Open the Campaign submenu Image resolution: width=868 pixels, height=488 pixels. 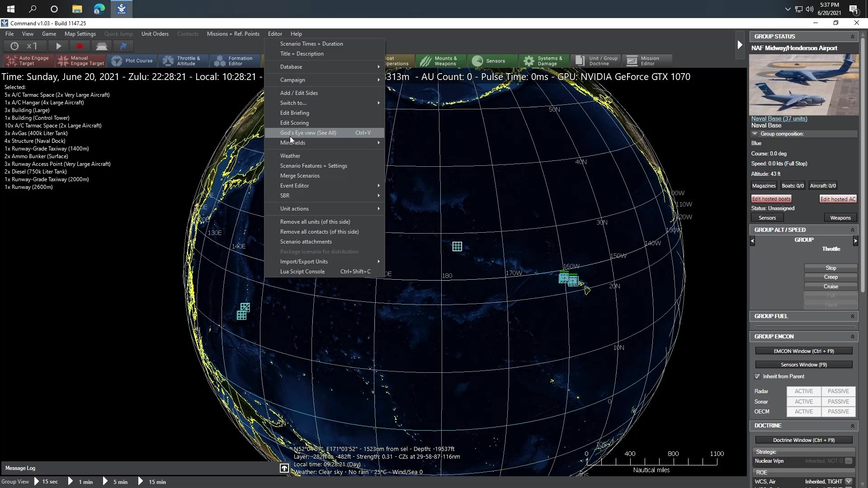point(325,80)
